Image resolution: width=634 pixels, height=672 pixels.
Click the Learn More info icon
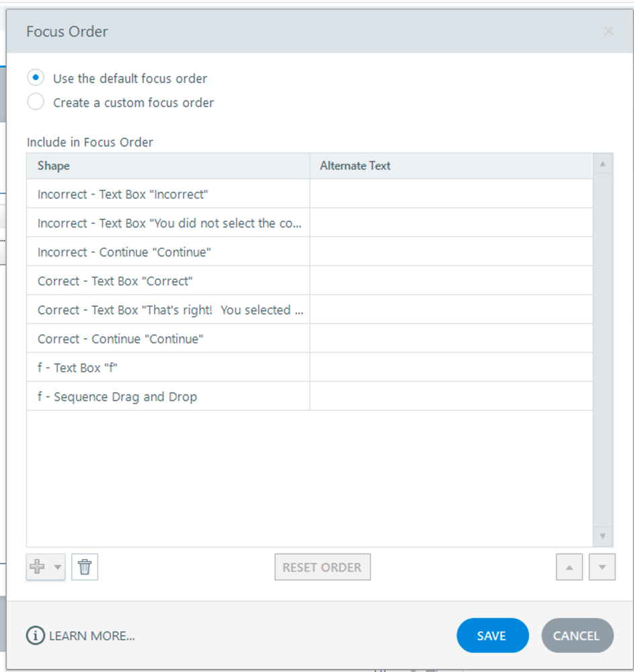[35, 636]
